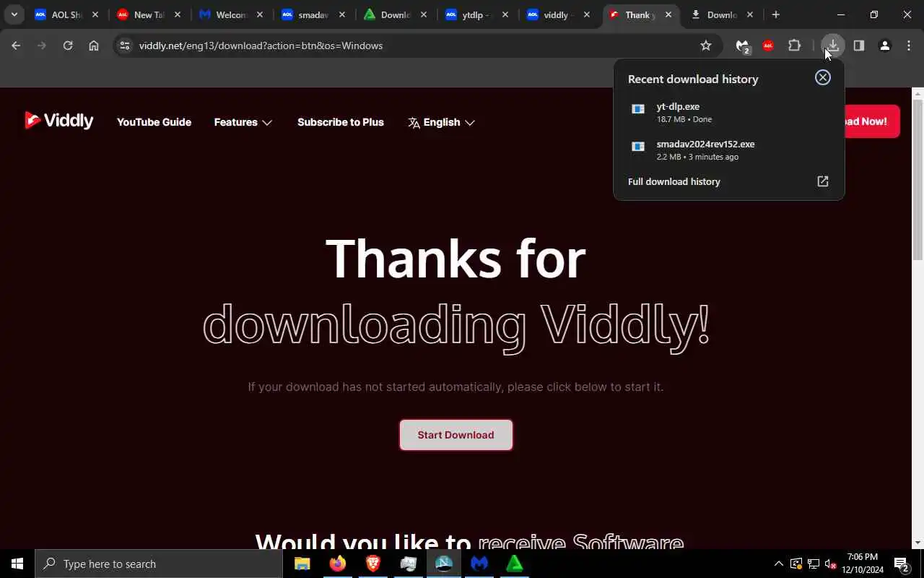Click the taskbar search box
This screenshot has width=924, height=578.
[x=159, y=564]
